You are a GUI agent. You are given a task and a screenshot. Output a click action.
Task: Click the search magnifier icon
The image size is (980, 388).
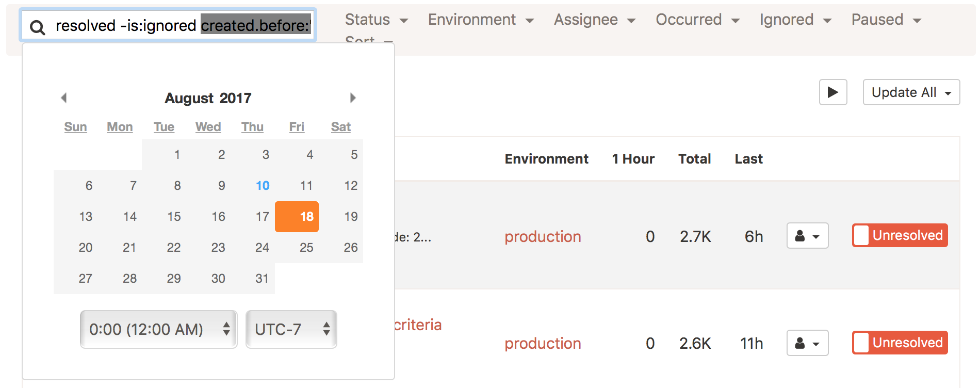point(37,27)
